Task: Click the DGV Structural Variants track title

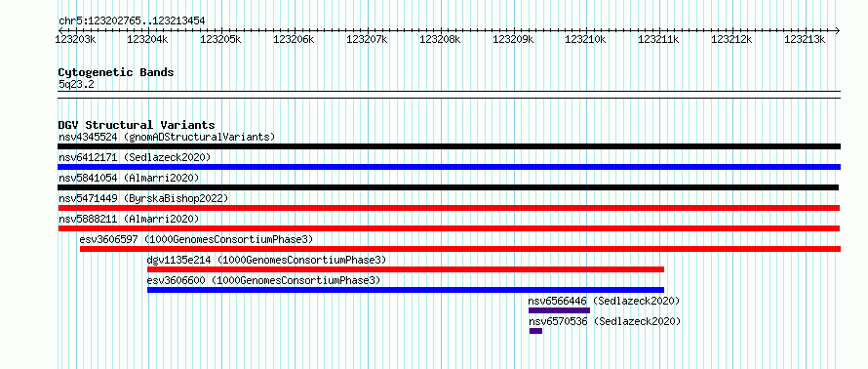Action: 137,125
